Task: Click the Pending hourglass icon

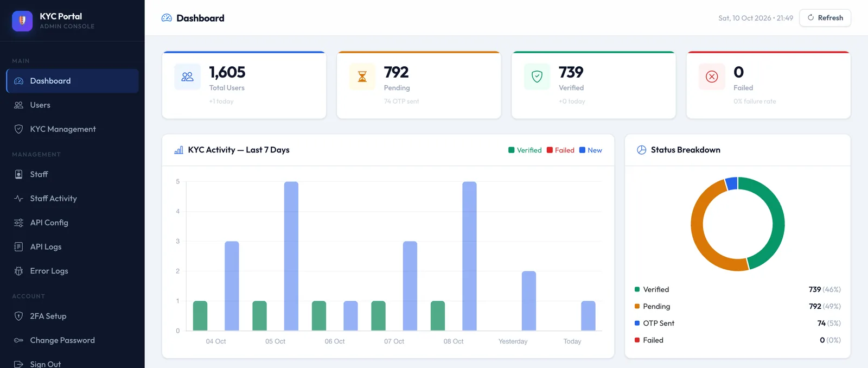Action: click(x=362, y=77)
